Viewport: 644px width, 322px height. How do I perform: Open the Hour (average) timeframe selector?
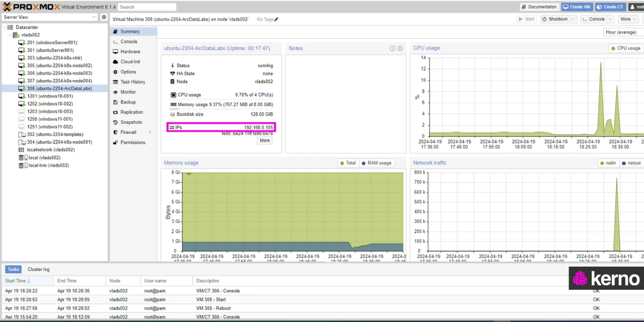tap(624, 32)
